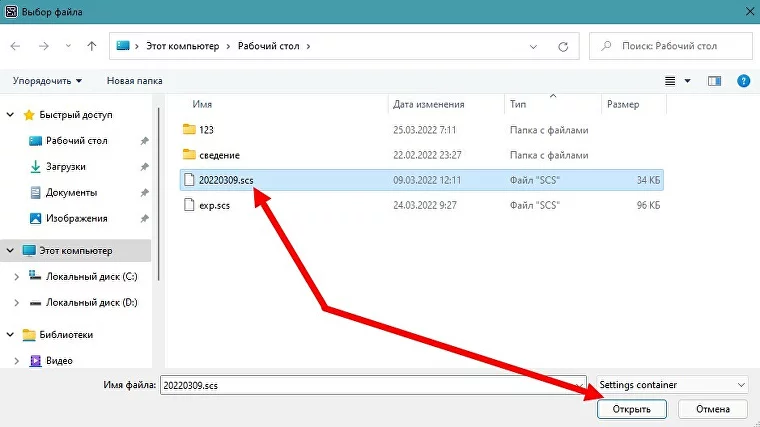760x427 pixels.
Task: Select 'Видео' in the sidebar
Action: [59, 360]
